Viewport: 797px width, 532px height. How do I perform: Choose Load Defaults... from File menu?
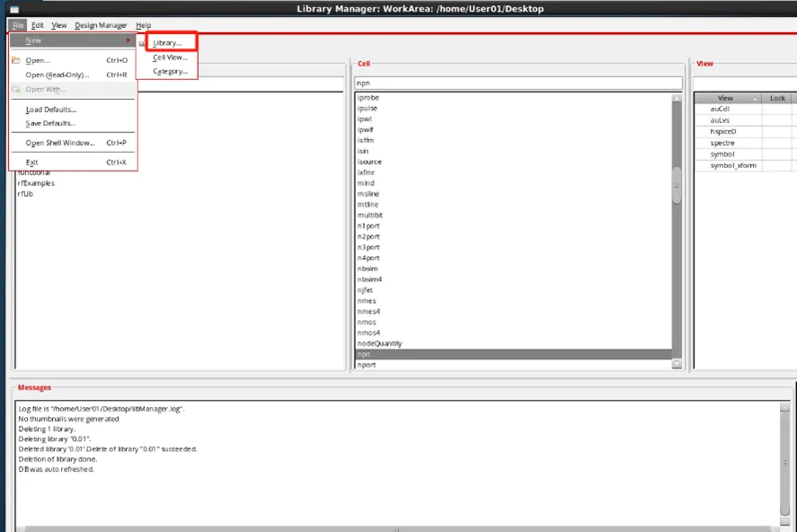tap(51, 110)
